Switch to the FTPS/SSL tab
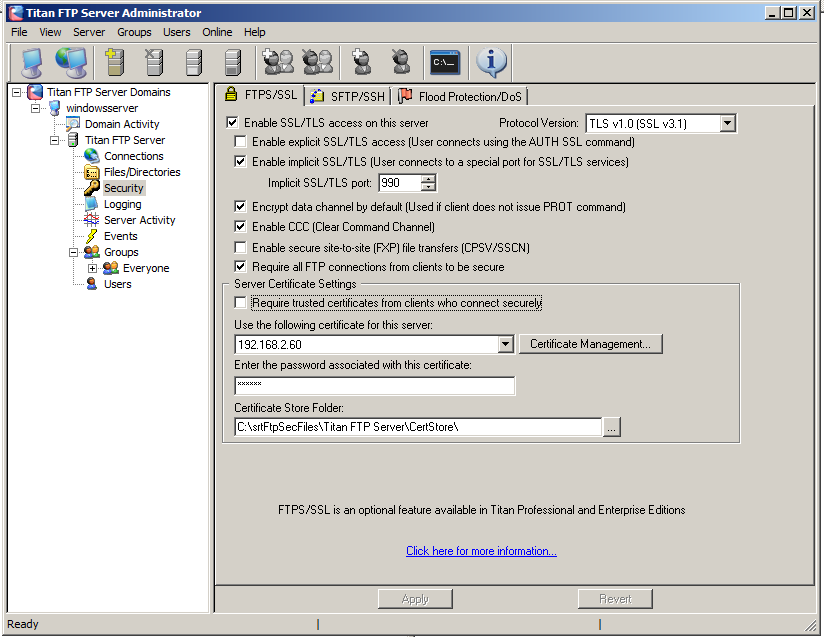This screenshot has height=637, width=824. tap(261, 95)
